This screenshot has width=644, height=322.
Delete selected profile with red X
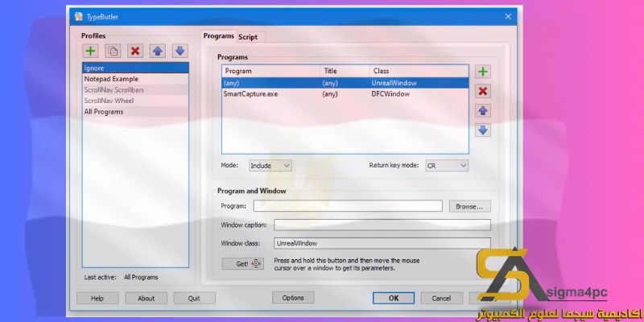point(135,51)
